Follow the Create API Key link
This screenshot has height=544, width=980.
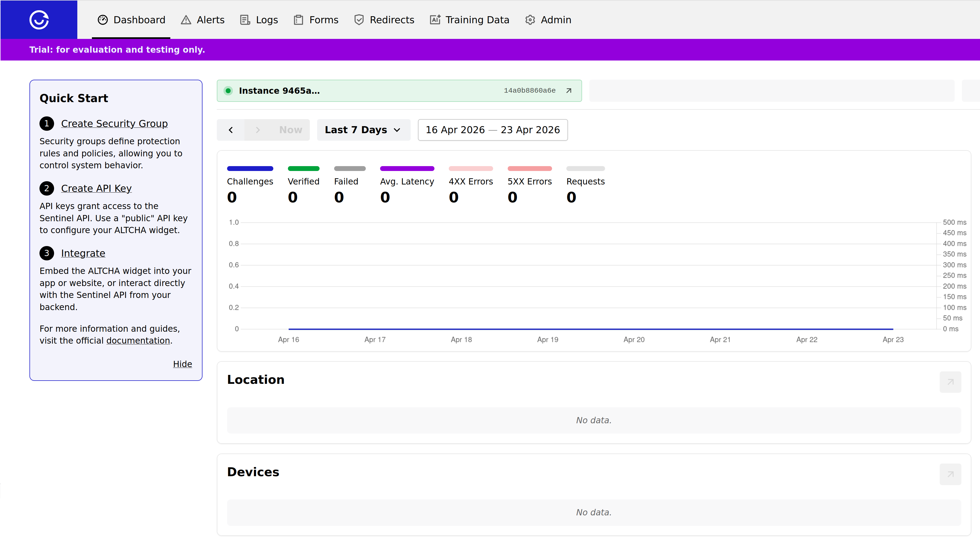(x=96, y=189)
